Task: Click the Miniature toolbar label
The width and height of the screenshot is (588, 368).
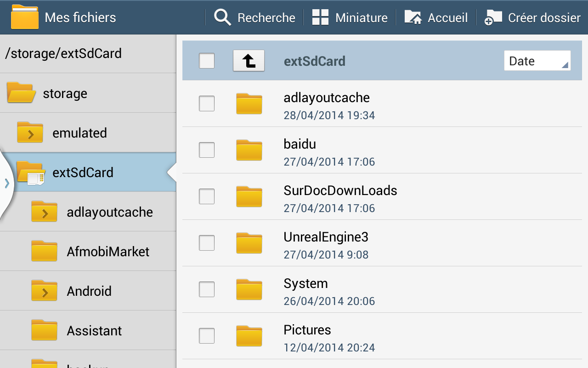Action: (362, 18)
